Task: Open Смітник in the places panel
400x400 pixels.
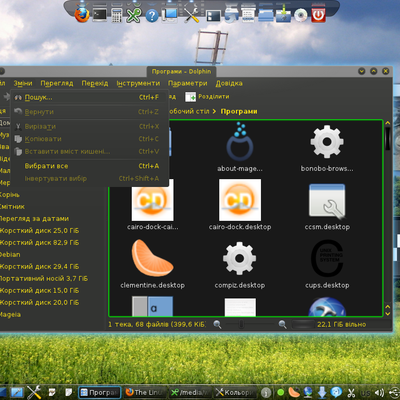Action: click(x=12, y=207)
